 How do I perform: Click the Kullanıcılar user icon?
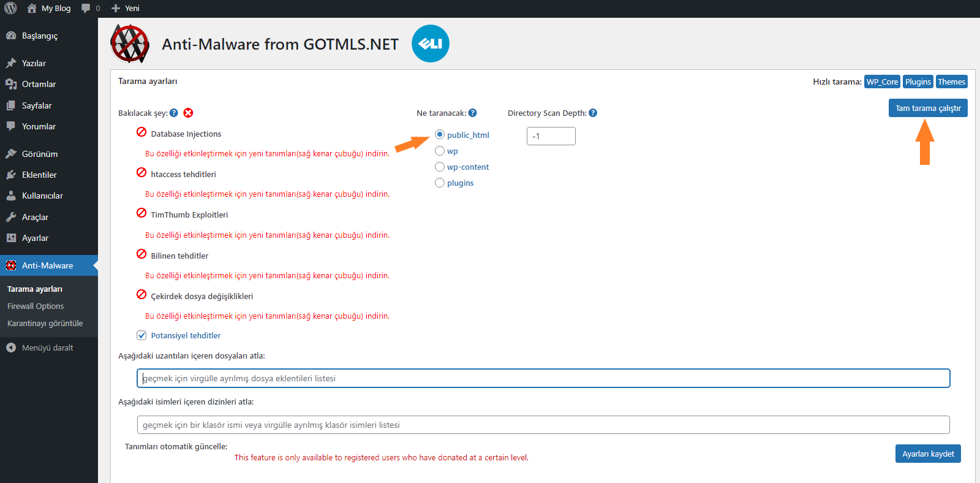[11, 196]
